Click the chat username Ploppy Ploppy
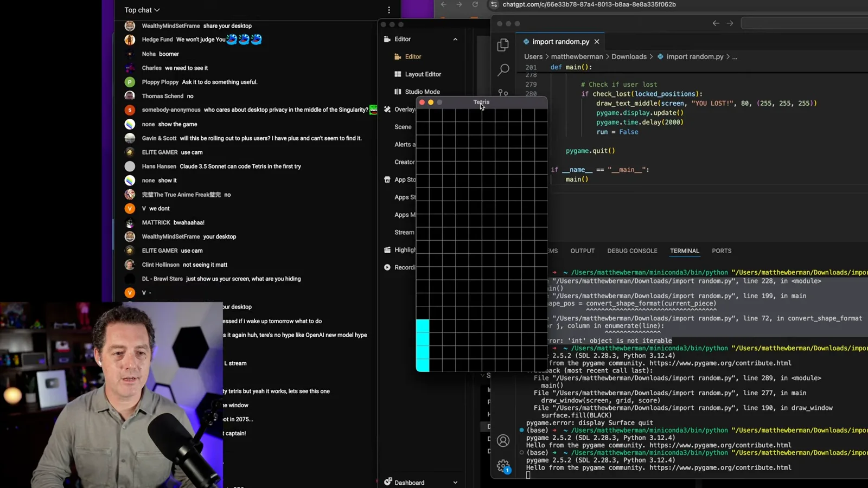 (160, 82)
